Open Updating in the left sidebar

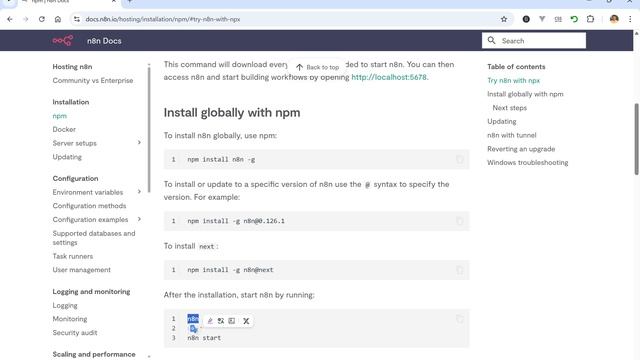(67, 157)
